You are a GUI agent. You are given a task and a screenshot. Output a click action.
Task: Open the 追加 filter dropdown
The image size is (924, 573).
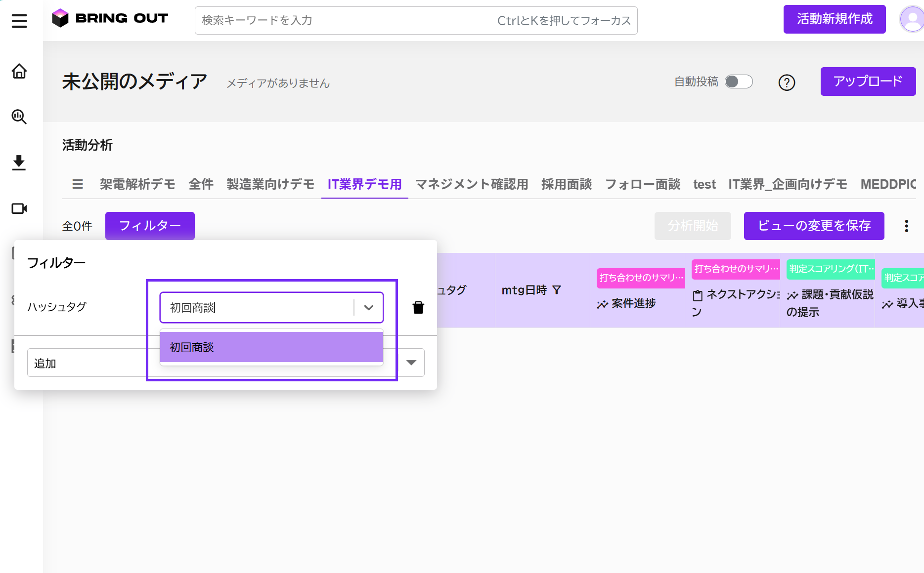[x=411, y=363]
